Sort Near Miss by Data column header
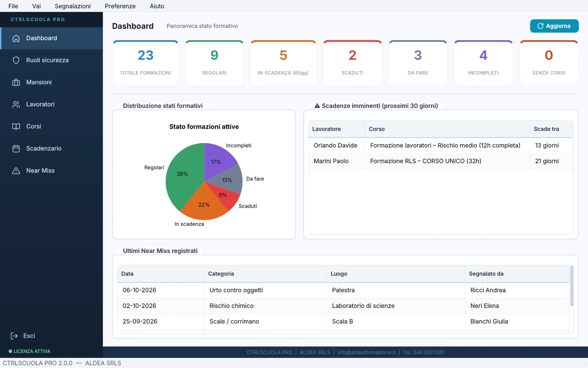This screenshot has width=588, height=368. [x=161, y=274]
